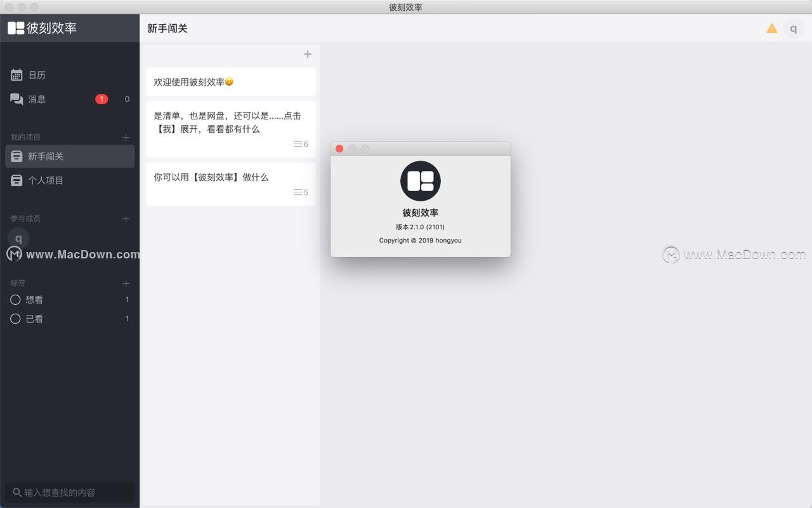Click the 标签 section label
Screen dimensions: 812x508
point(18,283)
